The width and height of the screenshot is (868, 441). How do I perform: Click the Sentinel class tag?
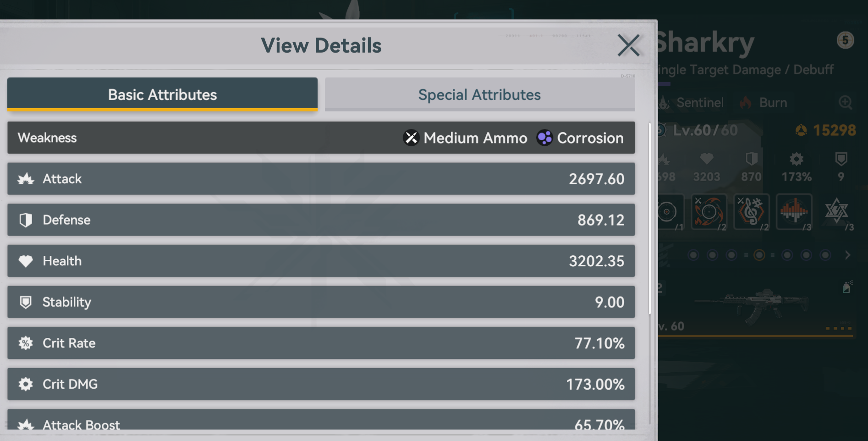tap(699, 103)
